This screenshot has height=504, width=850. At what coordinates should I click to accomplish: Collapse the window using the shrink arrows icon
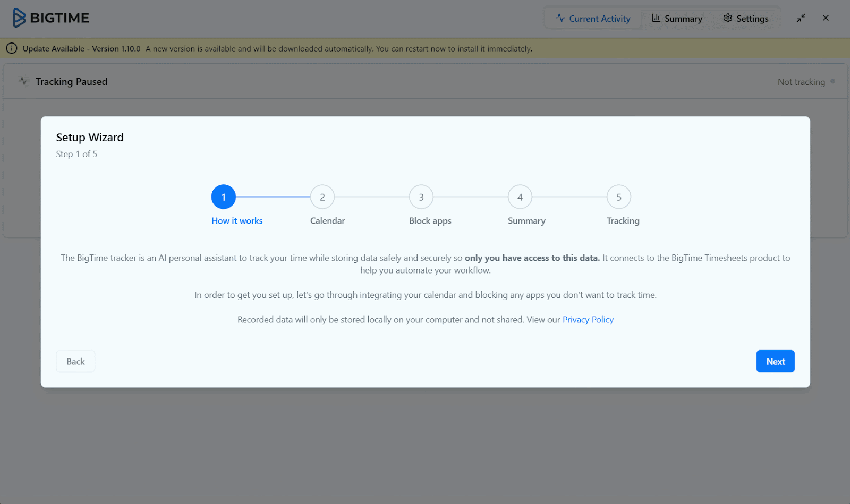click(x=801, y=18)
